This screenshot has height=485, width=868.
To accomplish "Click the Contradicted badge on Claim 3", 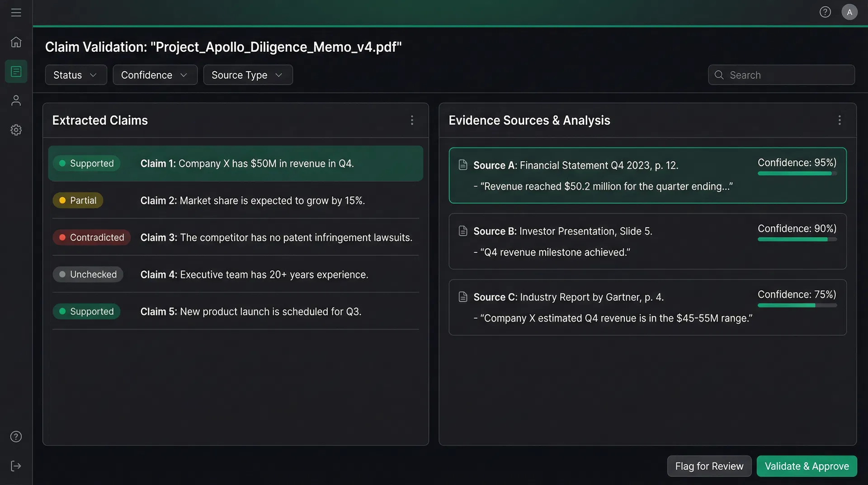I will (x=91, y=237).
